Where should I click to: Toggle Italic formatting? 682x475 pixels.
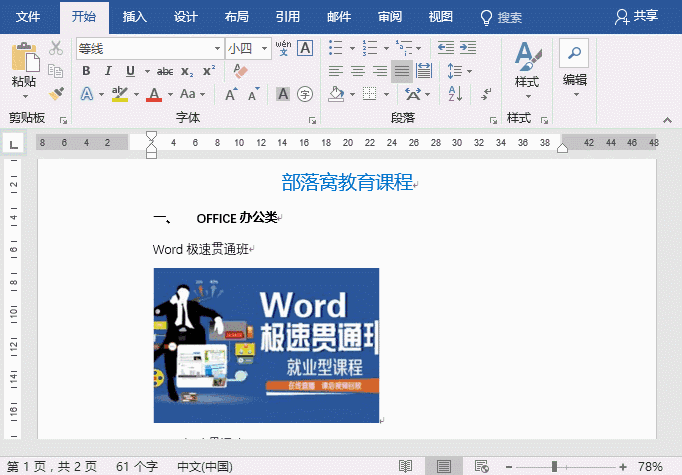point(108,71)
